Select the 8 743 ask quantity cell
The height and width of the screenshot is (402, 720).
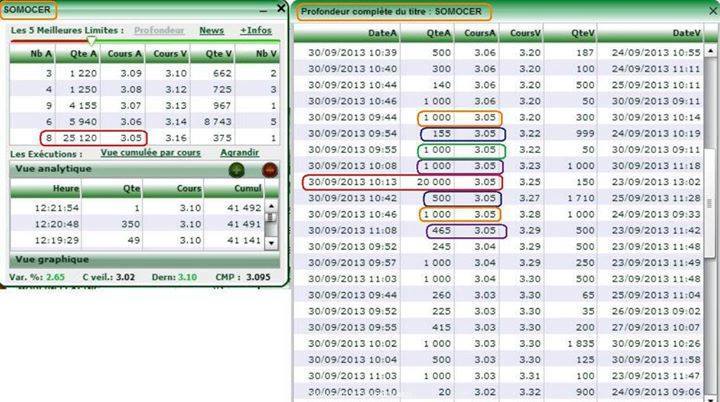(218, 122)
